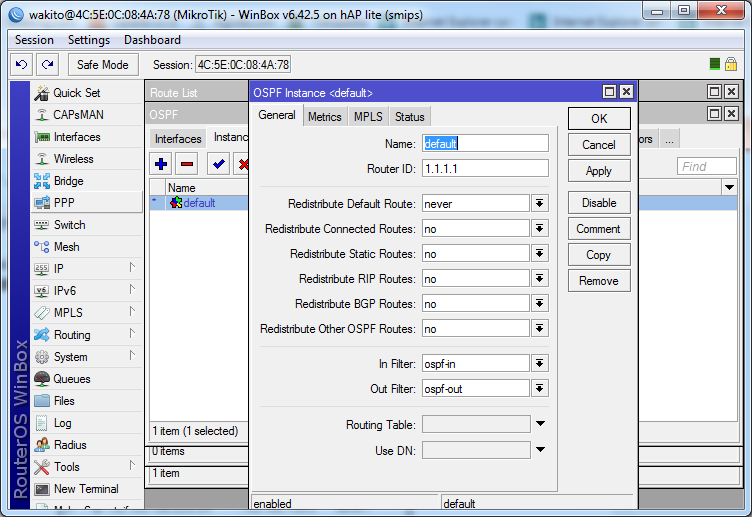Click the Router ID field
This screenshot has width=752, height=517.
pyautogui.click(x=485, y=168)
